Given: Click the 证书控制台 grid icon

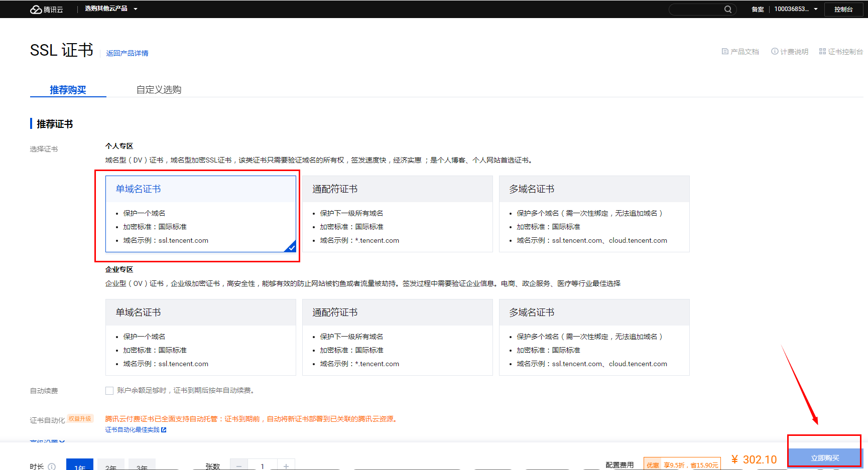Looking at the screenshot, I should [822, 52].
